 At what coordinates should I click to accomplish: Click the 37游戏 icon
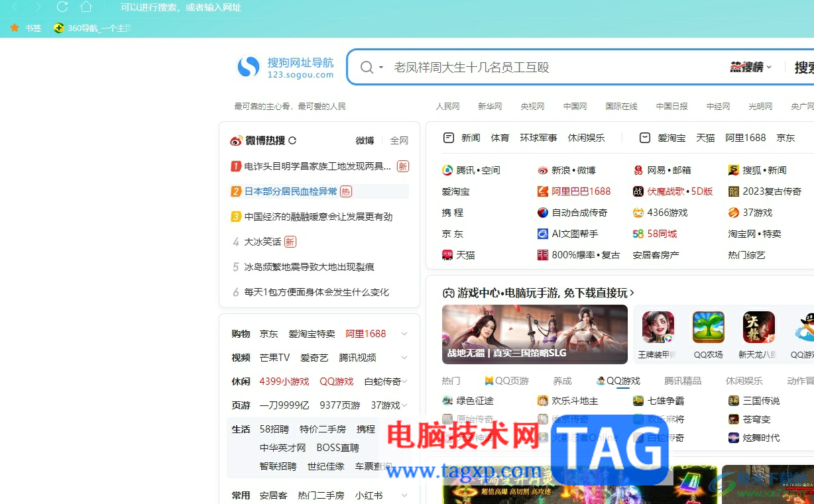(x=734, y=213)
